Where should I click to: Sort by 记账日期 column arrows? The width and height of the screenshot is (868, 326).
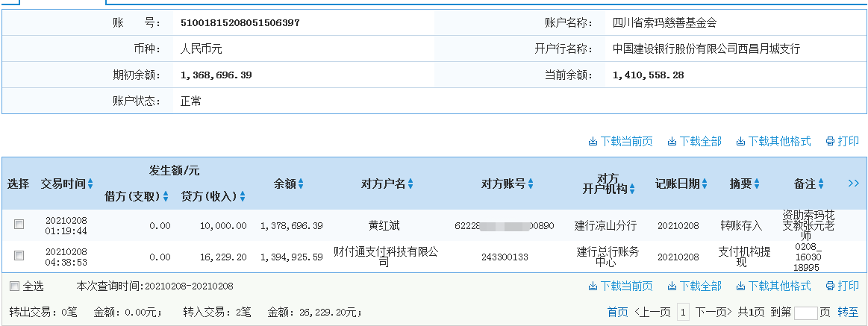coord(705,184)
